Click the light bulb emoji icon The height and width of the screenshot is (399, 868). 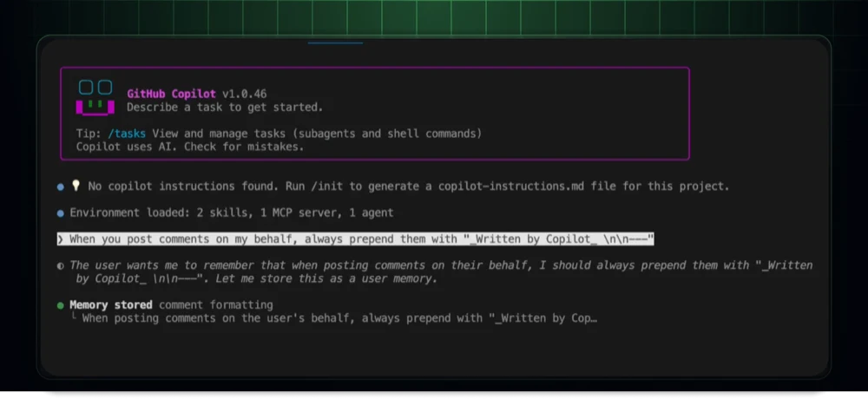pyautogui.click(x=76, y=186)
